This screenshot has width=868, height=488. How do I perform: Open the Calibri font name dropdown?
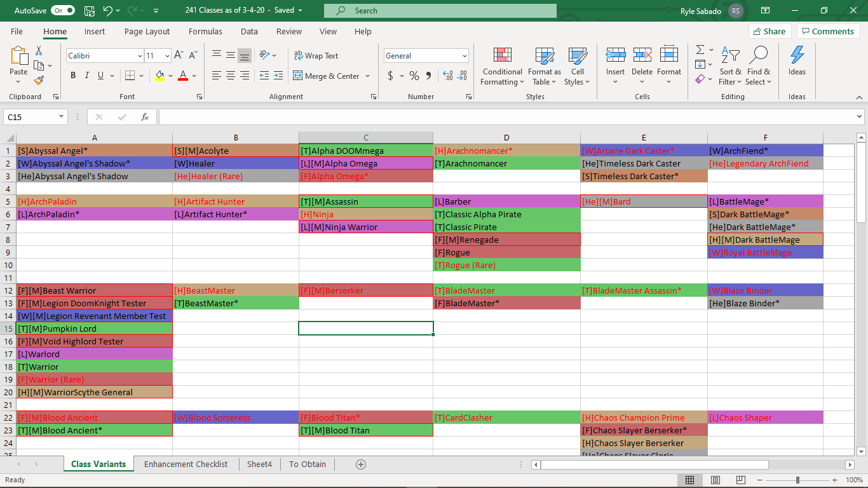tap(140, 56)
